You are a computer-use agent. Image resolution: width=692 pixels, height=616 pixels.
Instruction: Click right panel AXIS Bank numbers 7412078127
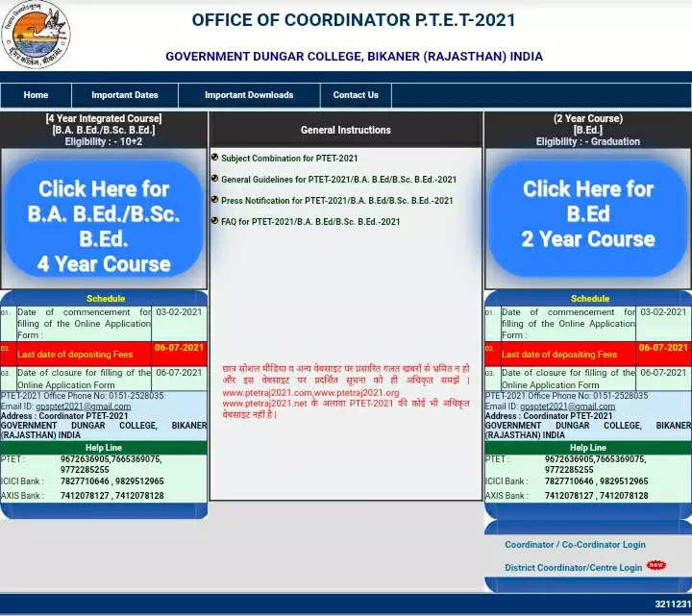(x=597, y=496)
